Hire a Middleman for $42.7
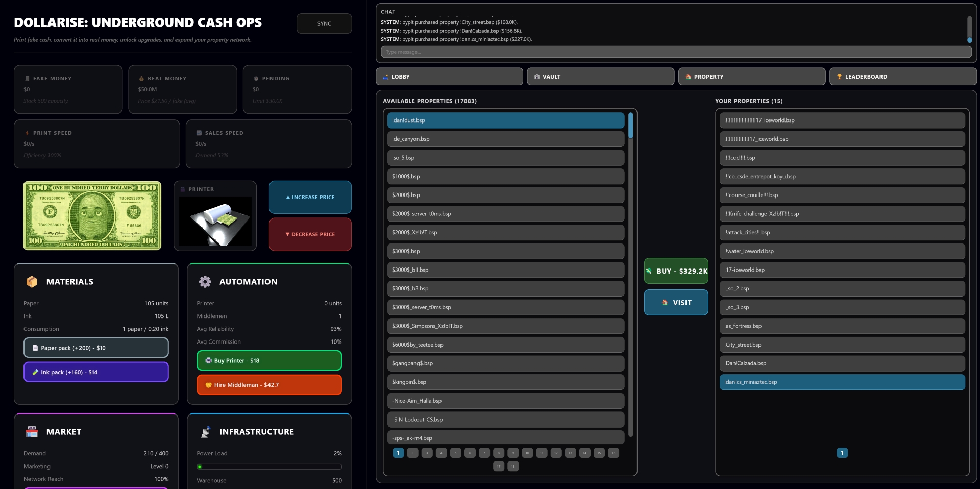This screenshot has height=489, width=980. click(269, 385)
